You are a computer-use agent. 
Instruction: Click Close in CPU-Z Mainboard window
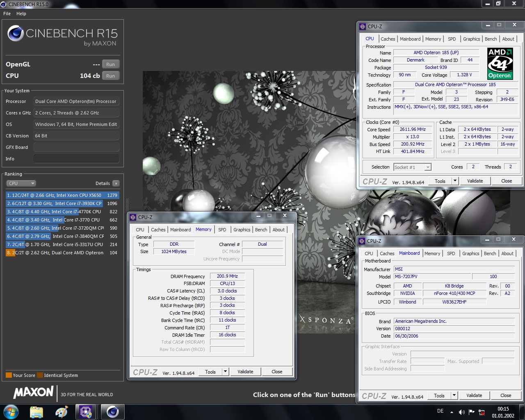click(506, 395)
